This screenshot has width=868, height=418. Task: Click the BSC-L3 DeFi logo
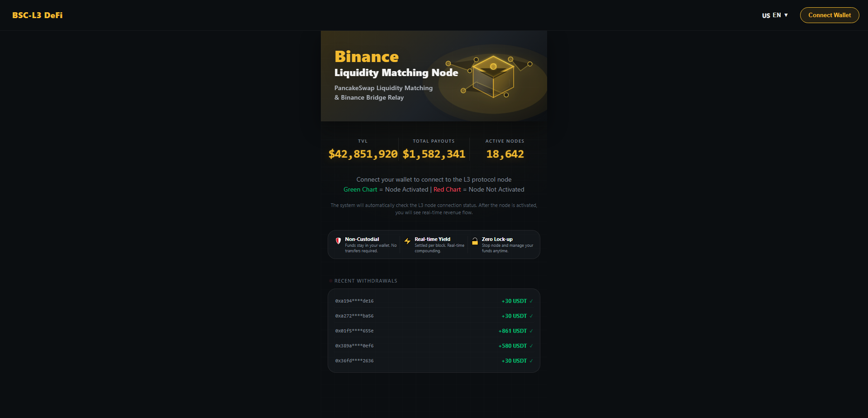[38, 15]
